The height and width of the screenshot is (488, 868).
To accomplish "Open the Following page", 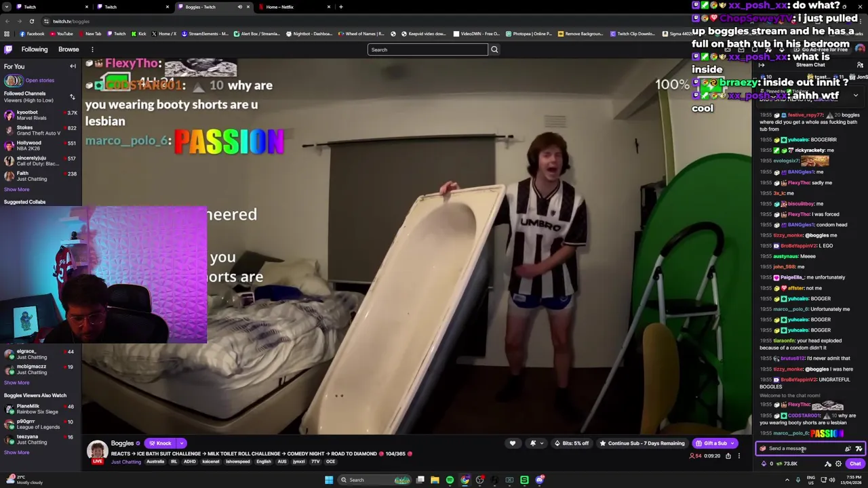I will click(x=35, y=49).
